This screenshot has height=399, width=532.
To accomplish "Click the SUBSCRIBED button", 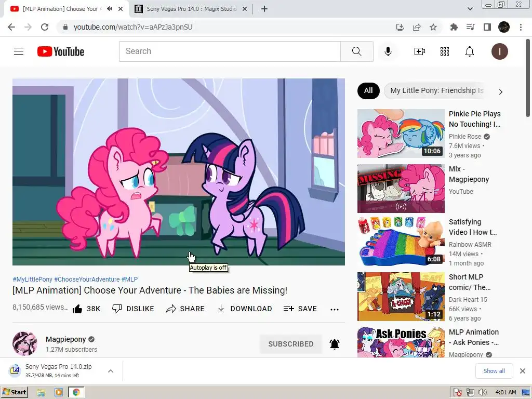I will [x=291, y=344].
